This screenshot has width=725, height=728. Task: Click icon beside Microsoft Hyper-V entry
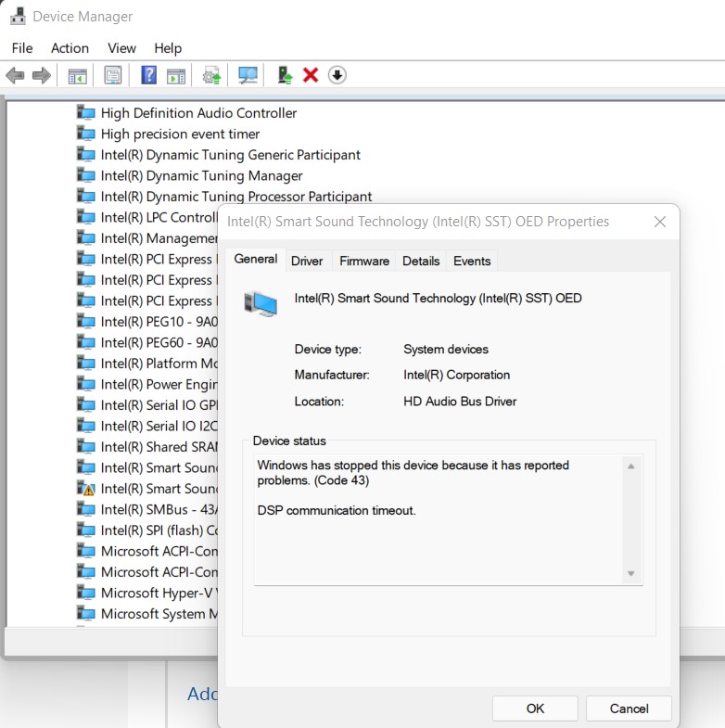(x=86, y=593)
